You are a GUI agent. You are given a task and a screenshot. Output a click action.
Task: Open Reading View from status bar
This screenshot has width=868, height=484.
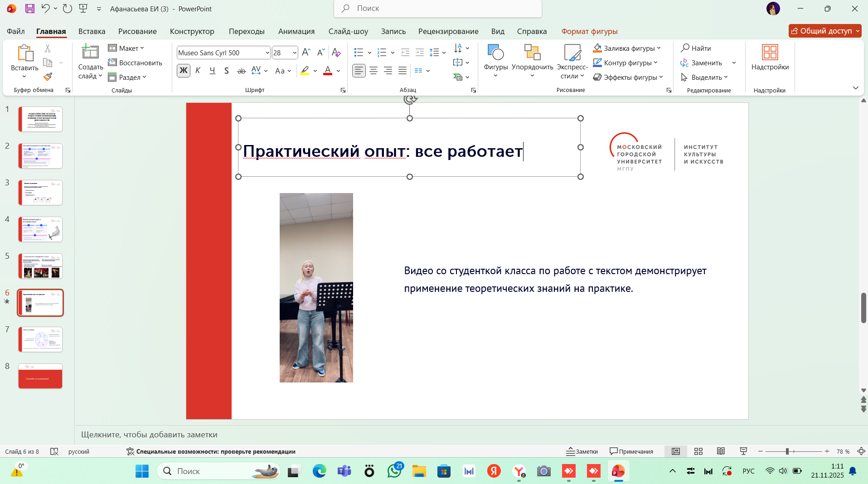tap(721, 451)
